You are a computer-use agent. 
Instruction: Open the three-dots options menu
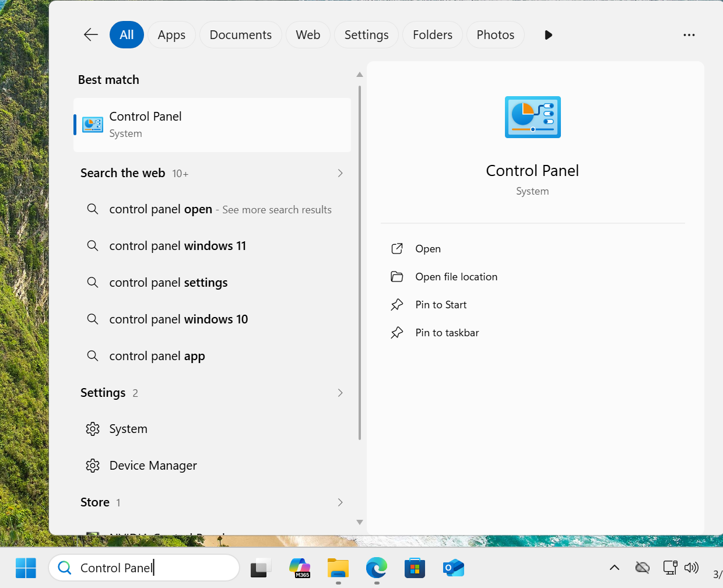689,35
